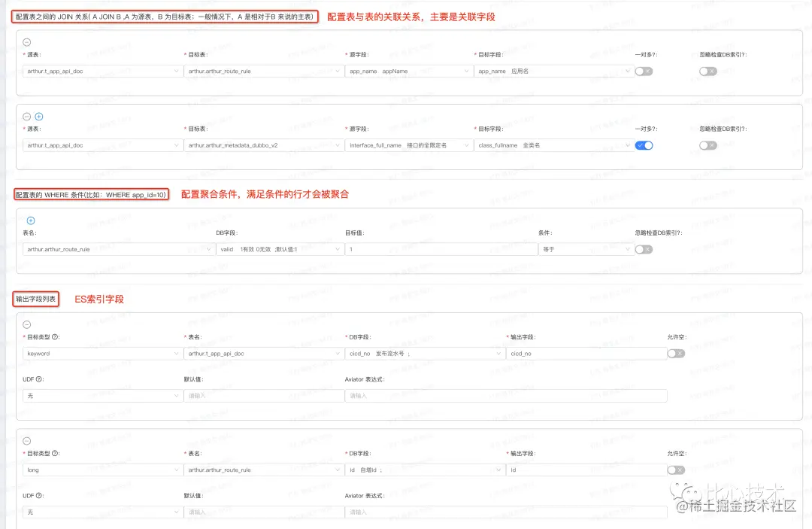The width and height of the screenshot is (812, 529).
Task: Remove the cicd_no output field via minus icon
Action: (x=27, y=325)
